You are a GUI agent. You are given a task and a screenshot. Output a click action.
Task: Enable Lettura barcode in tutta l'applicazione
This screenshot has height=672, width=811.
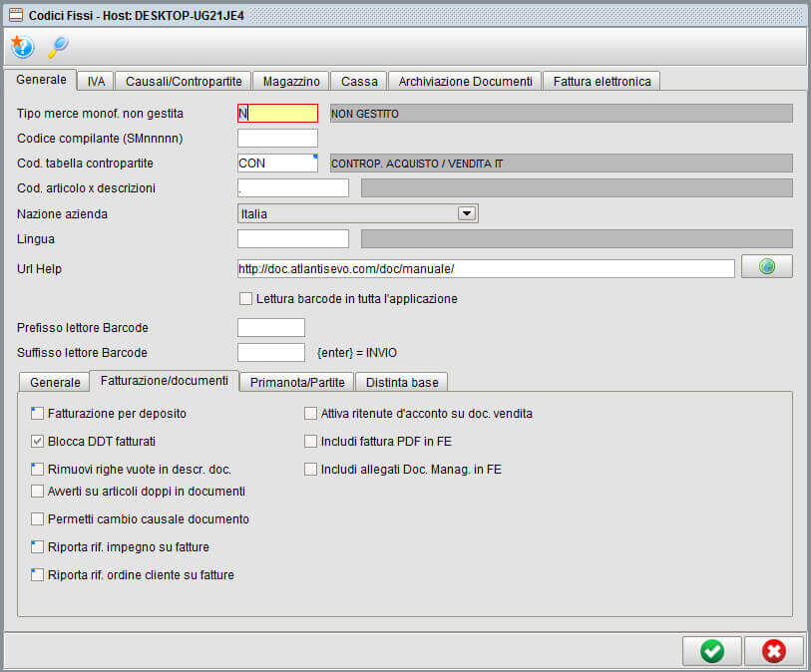point(244,298)
